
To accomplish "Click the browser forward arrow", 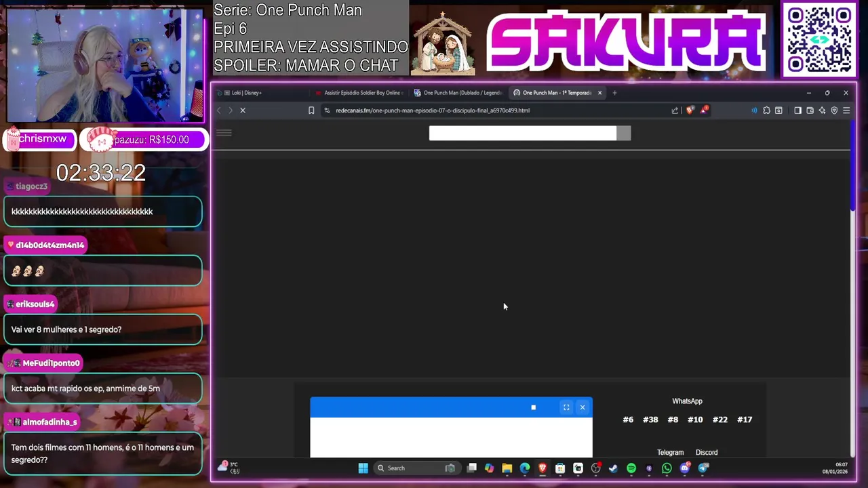I will pos(231,110).
